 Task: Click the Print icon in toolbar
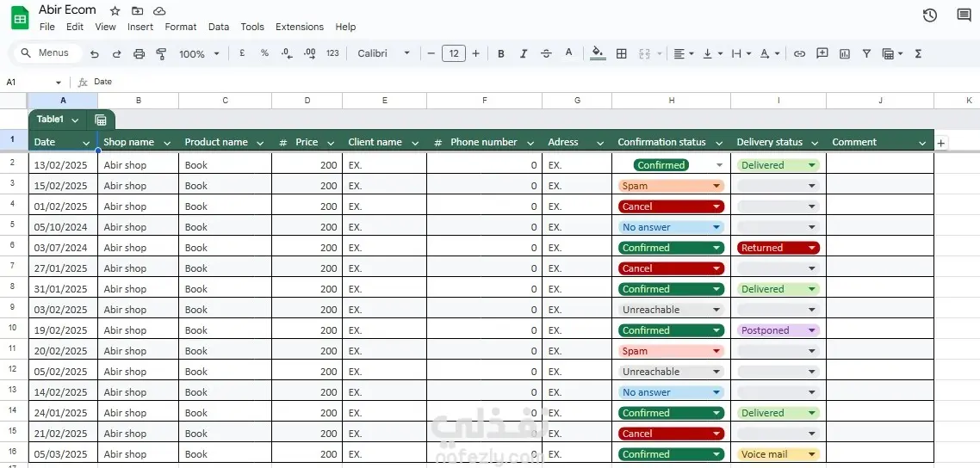coord(139,53)
